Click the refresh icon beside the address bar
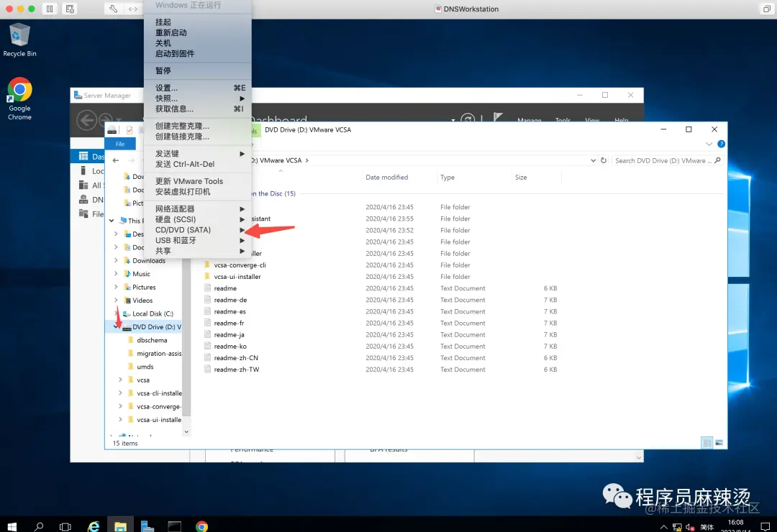 point(604,160)
